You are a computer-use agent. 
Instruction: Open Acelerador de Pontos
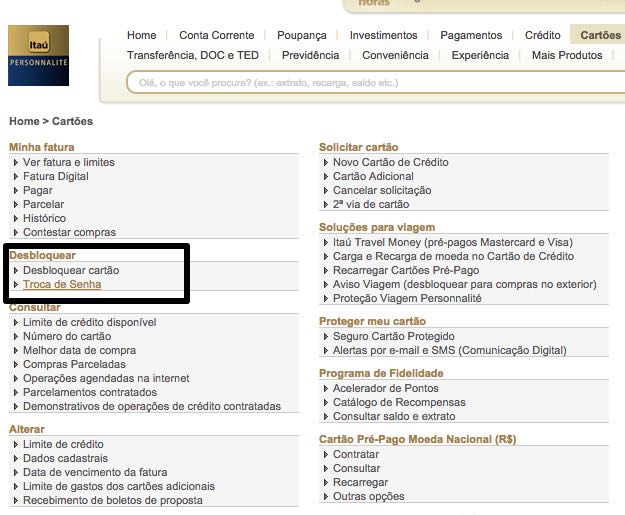[x=385, y=388]
